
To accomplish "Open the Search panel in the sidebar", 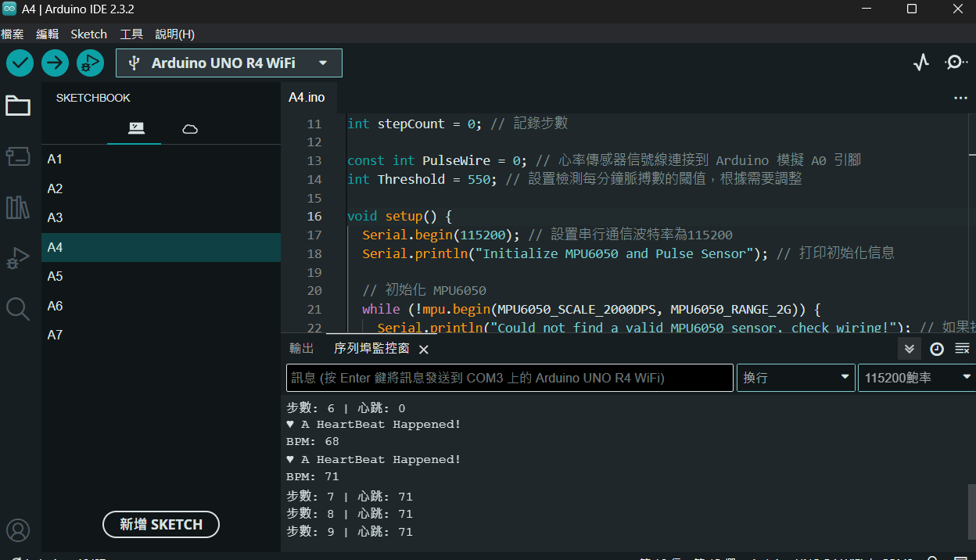I will pos(17,309).
